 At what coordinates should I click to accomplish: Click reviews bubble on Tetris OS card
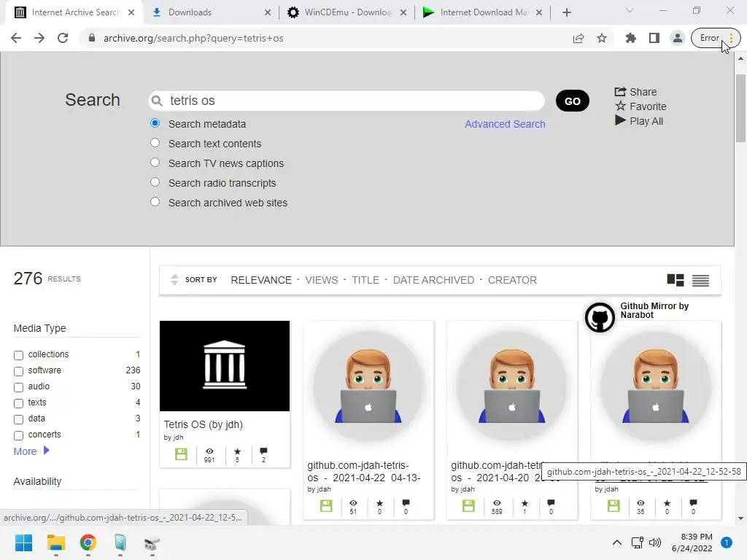(263, 451)
